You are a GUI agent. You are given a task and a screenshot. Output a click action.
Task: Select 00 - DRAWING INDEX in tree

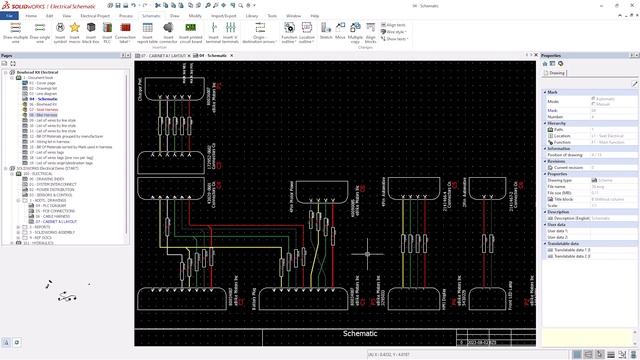[x=47, y=179]
